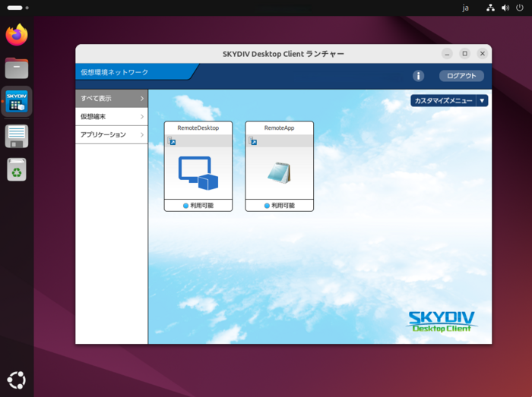Click the 利用可能 status under RemoteApp
The image size is (532, 397).
pyautogui.click(x=283, y=206)
